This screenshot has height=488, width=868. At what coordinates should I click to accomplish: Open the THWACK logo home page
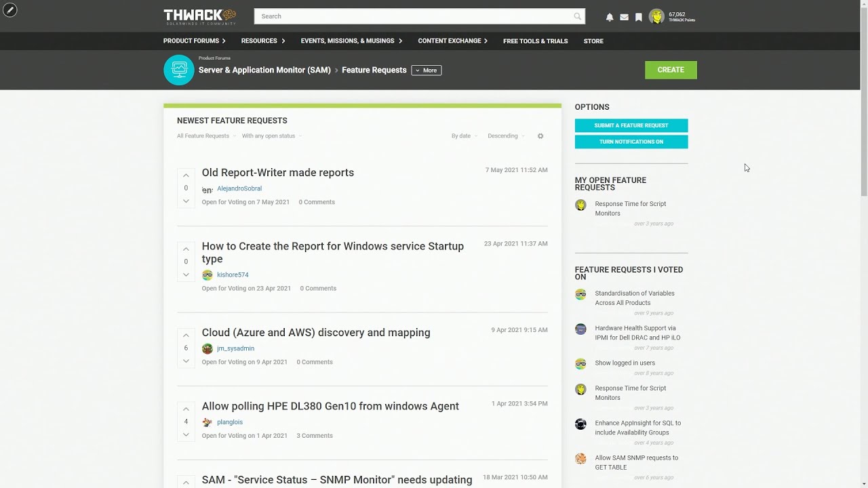click(199, 16)
